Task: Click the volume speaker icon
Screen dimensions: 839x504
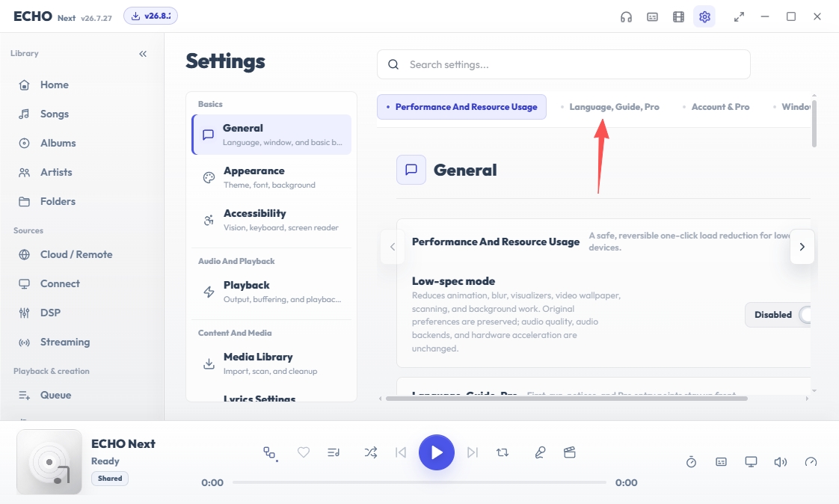Action: (781, 461)
